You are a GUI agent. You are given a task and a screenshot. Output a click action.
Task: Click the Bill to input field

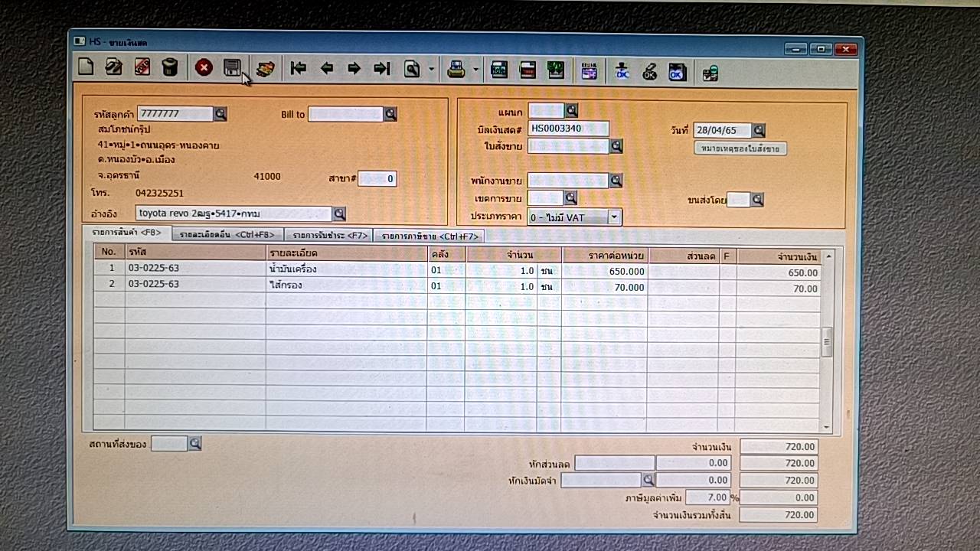coord(345,115)
